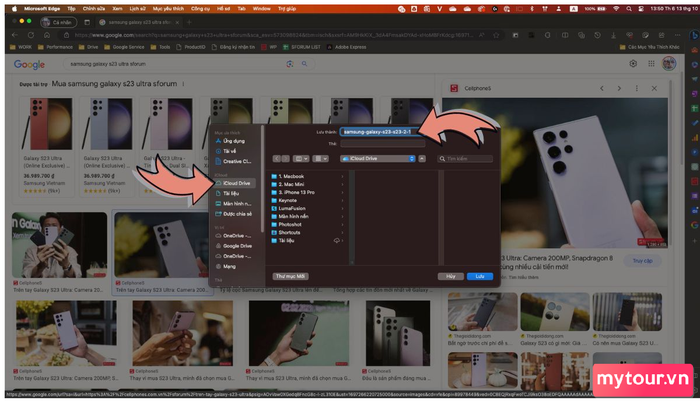Click Edge home button
The image size is (700, 405).
pos(47,35)
